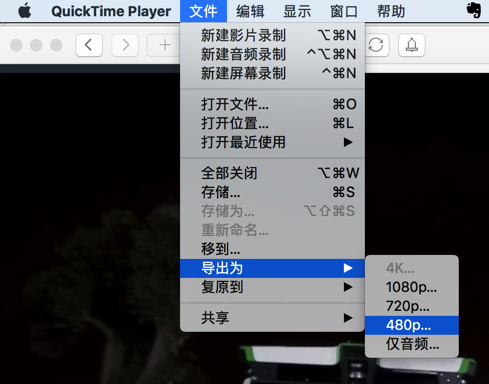Close the 文件 menu in menu bar
The width and height of the screenshot is (489, 384).
[203, 11]
